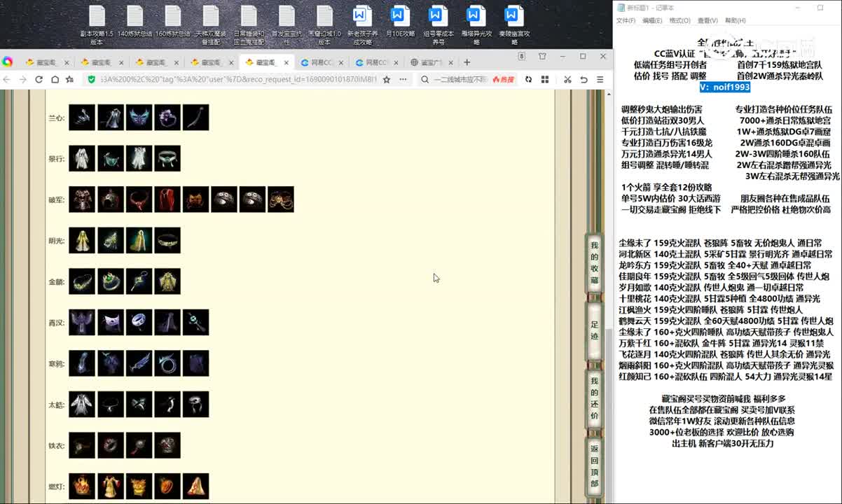Open the necklace icon in the 太皓 row
This screenshot has height=504, width=842.
[111, 405]
